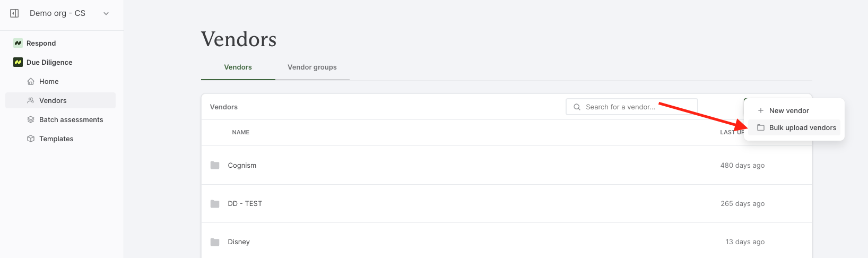Click the magnifier icon in vendor search
This screenshot has height=258, width=868.
pyautogui.click(x=577, y=107)
